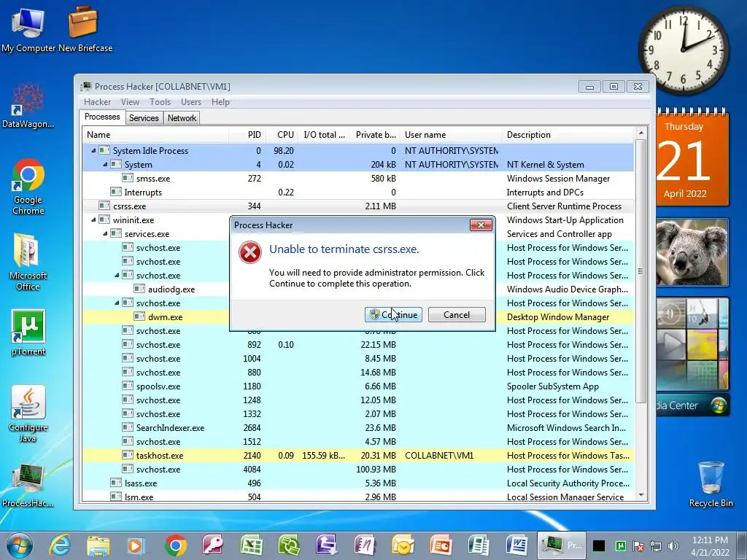Select the taskhost.exe process row
The height and width of the screenshot is (560, 747).
point(358,455)
